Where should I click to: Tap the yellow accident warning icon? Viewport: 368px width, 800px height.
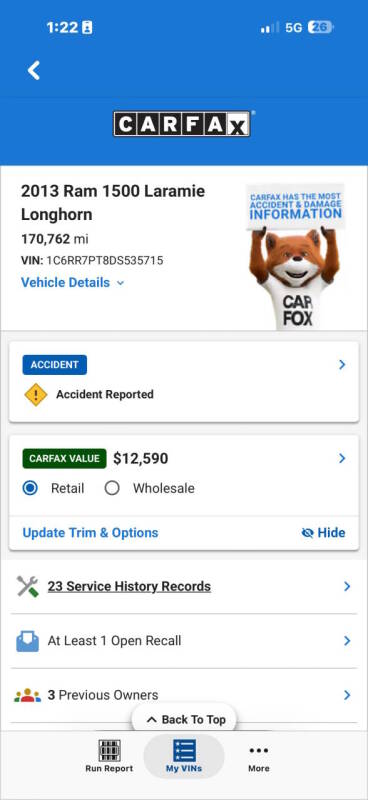click(36, 394)
